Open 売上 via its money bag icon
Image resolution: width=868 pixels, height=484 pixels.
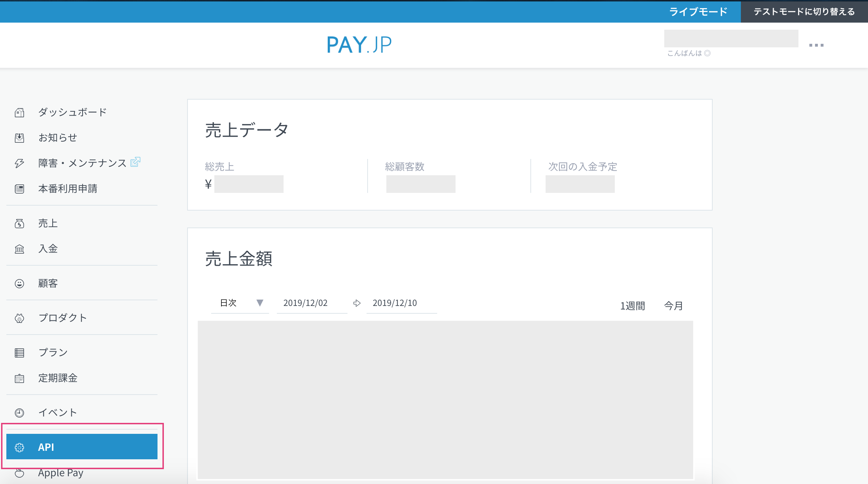point(19,223)
